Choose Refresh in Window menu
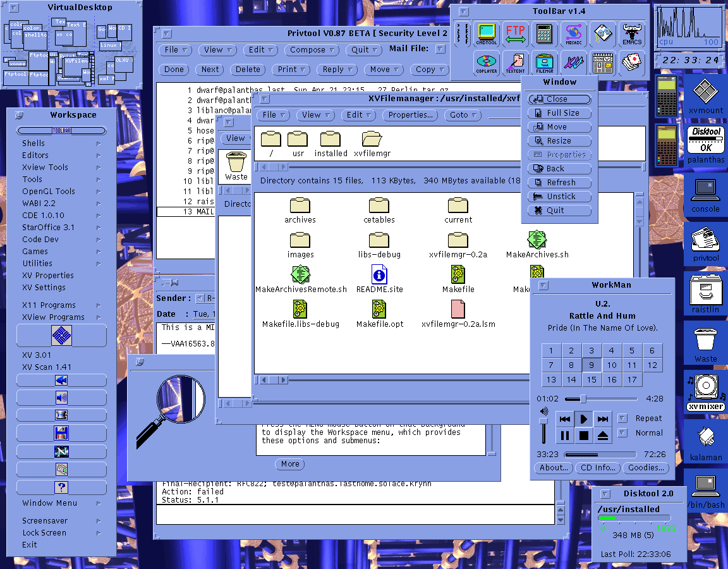This screenshot has width=728, height=569. (x=559, y=183)
